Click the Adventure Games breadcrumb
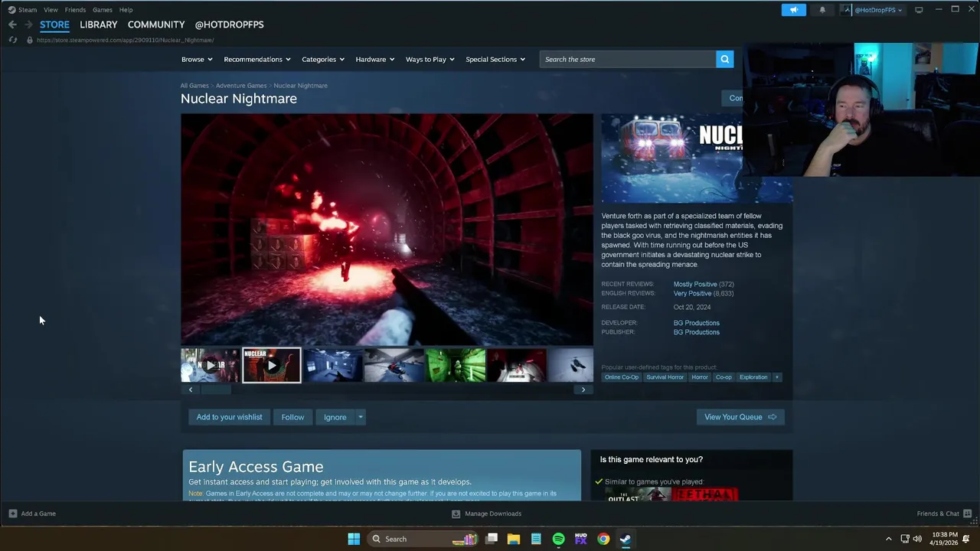This screenshot has height=551, width=980. click(x=241, y=86)
